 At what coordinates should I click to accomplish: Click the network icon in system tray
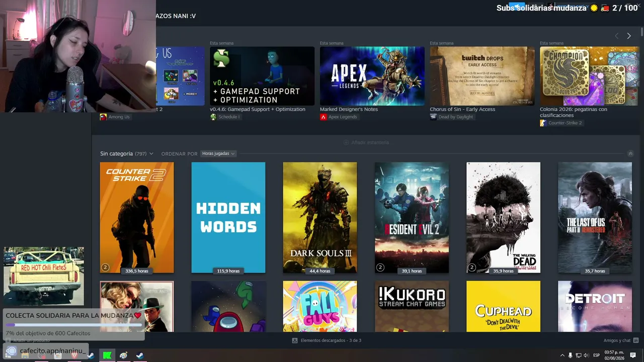point(578,355)
